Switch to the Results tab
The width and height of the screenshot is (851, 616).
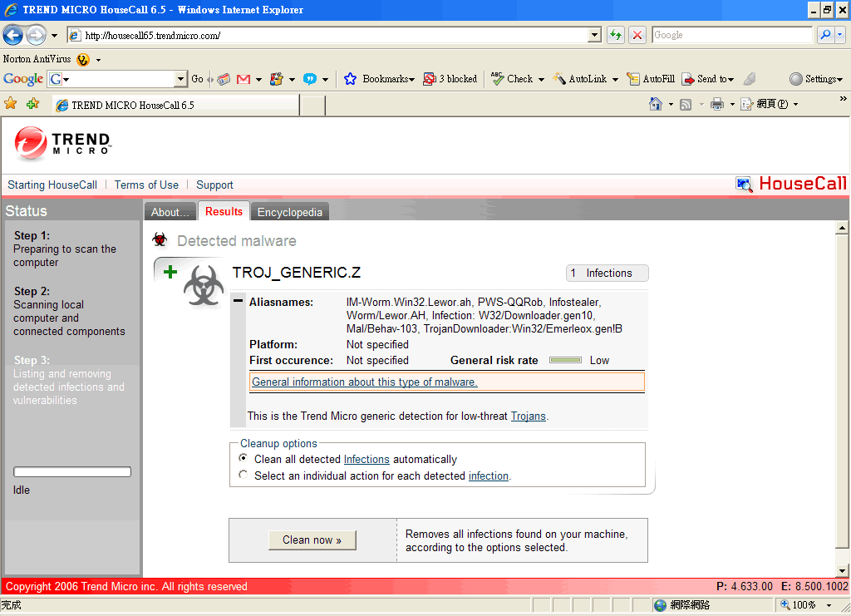[x=224, y=211]
